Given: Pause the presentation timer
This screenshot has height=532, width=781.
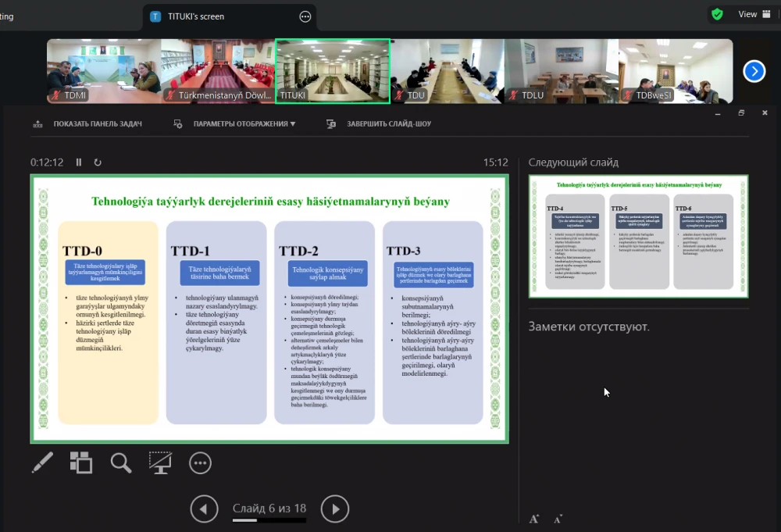Looking at the screenshot, I should tap(79, 162).
